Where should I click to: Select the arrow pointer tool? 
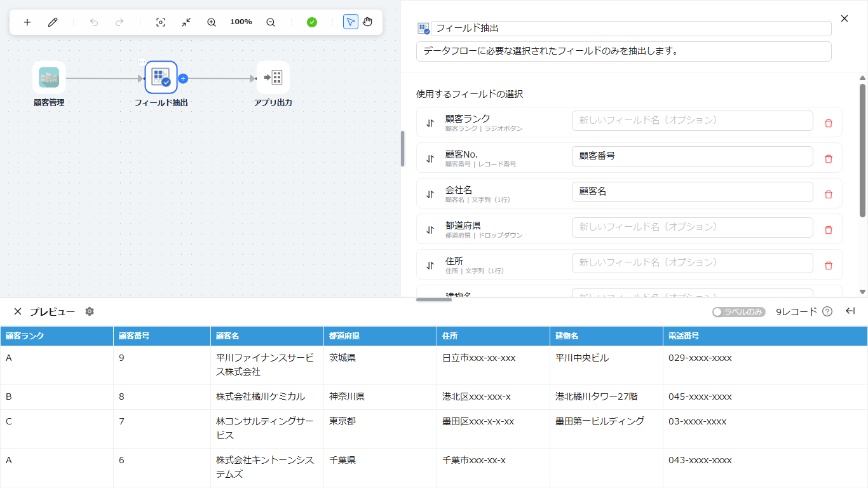(x=351, y=22)
